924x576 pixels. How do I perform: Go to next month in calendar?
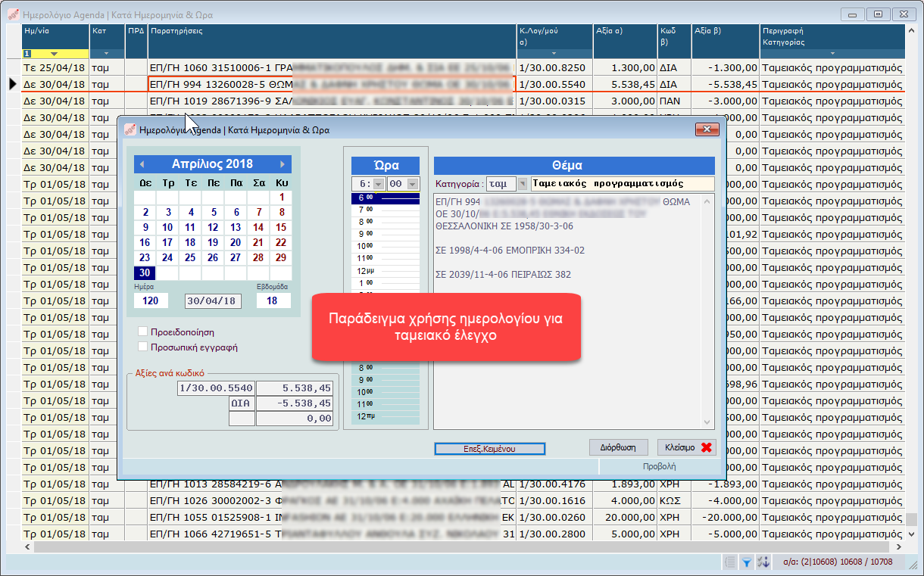pos(283,164)
